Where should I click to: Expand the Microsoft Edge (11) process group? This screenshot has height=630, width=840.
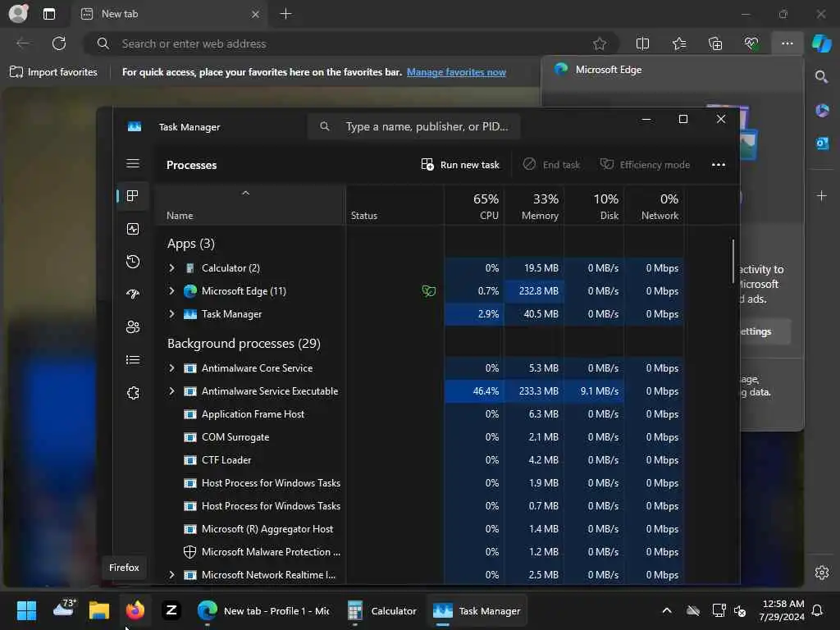pos(171,291)
